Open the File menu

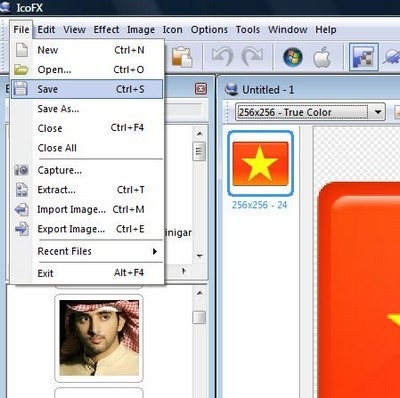point(21,30)
